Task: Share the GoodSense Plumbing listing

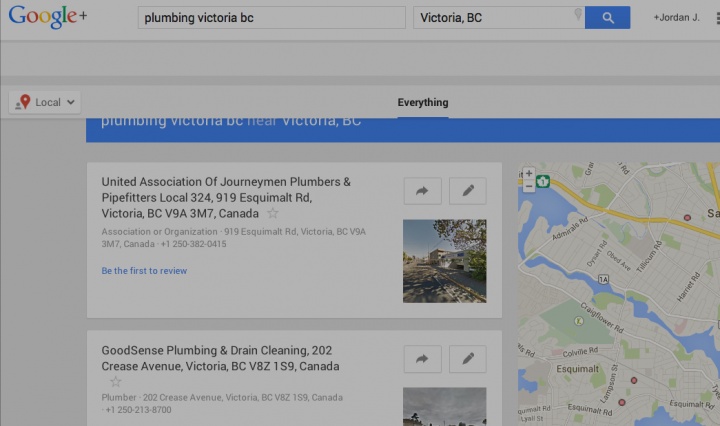Action: tap(422, 359)
